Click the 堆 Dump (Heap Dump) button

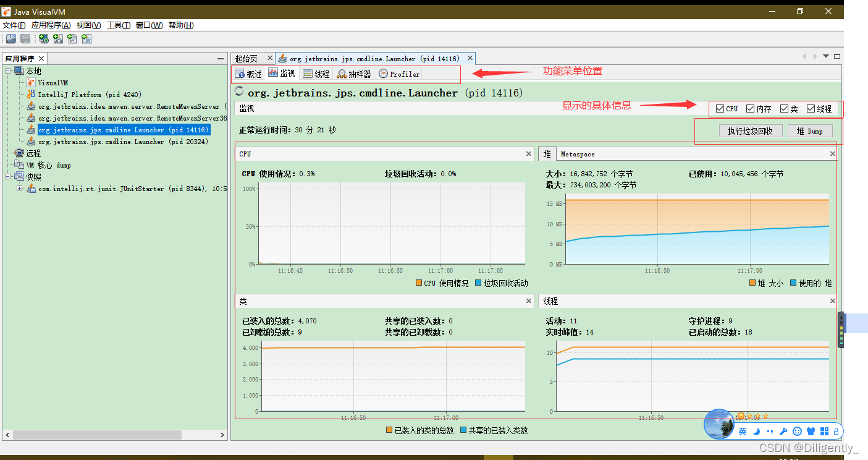(810, 130)
